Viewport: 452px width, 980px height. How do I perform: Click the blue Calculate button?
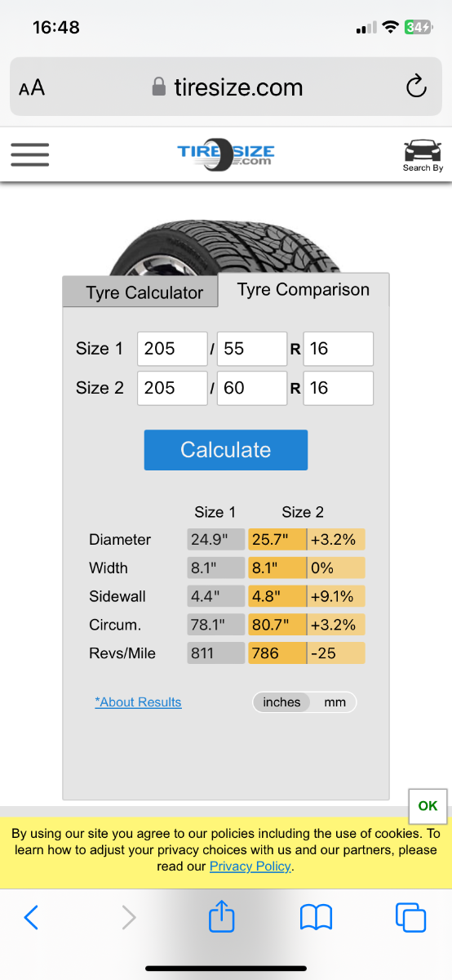click(226, 450)
